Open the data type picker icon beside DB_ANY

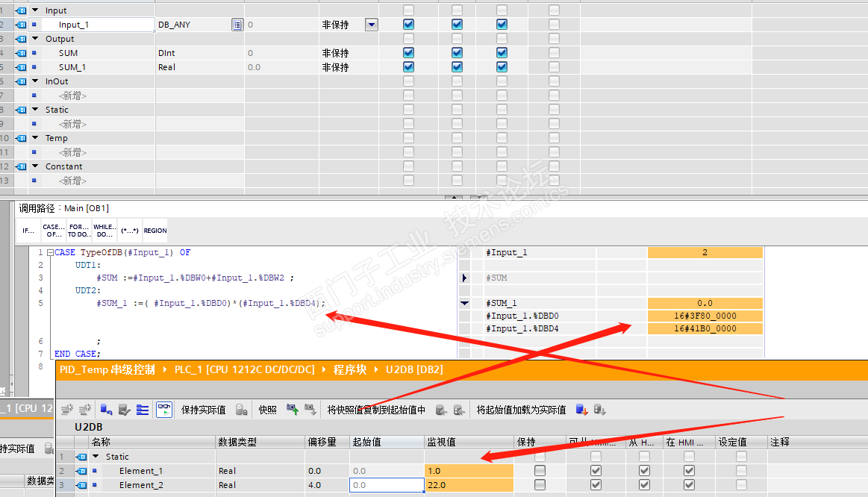point(237,25)
